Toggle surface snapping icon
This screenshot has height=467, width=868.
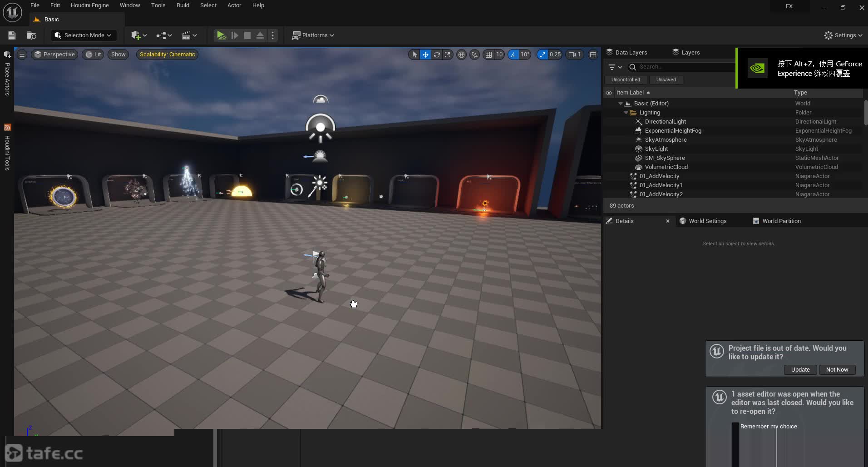[474, 55]
